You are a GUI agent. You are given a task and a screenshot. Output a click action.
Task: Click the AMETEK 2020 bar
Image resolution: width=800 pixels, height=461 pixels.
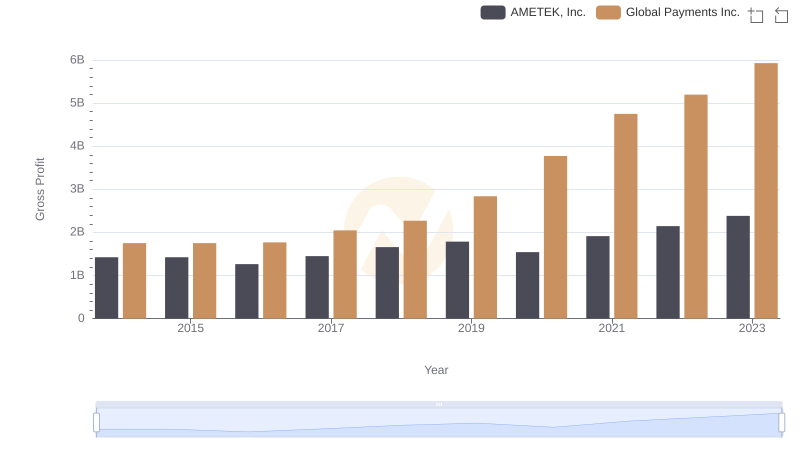click(528, 285)
